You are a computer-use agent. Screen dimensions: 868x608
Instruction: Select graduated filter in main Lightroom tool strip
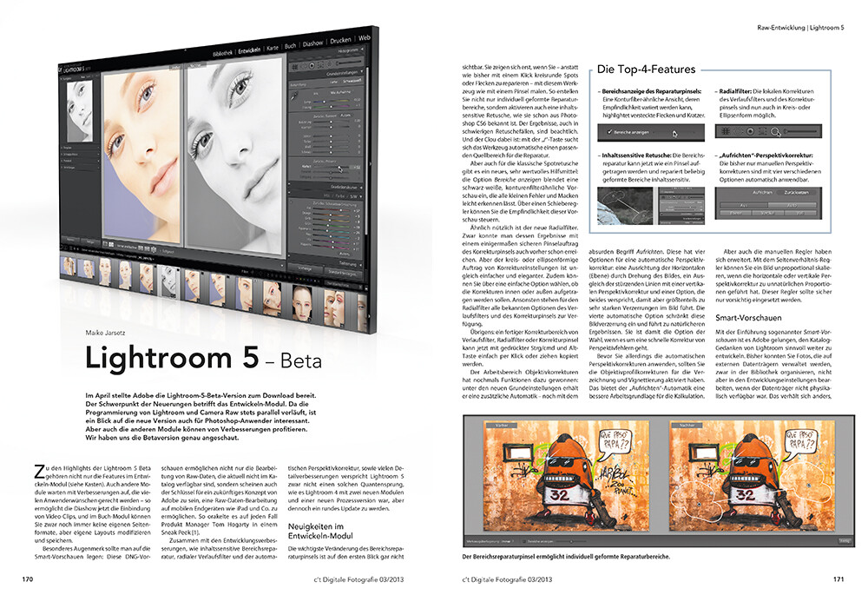point(320,65)
